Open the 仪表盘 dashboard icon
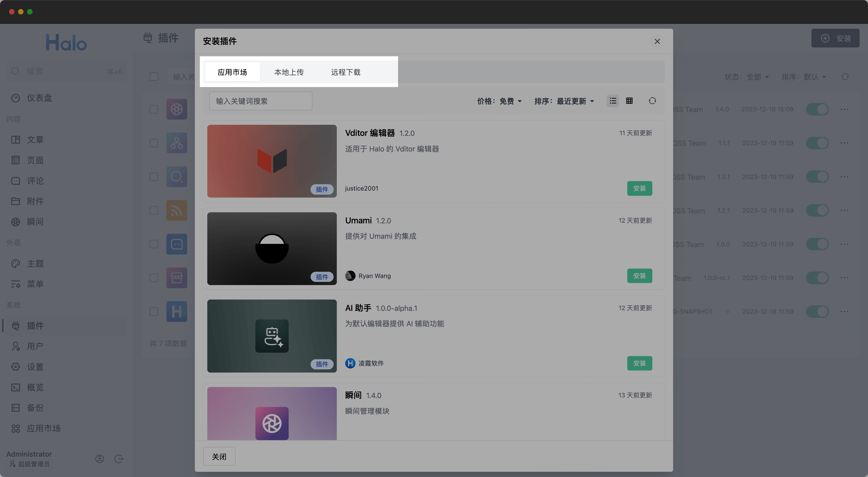The height and width of the screenshot is (477, 868). [x=16, y=98]
